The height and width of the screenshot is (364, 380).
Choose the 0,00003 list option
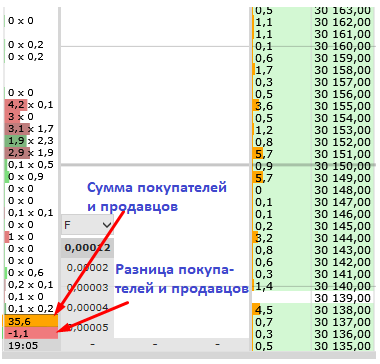pyautogui.click(x=87, y=287)
